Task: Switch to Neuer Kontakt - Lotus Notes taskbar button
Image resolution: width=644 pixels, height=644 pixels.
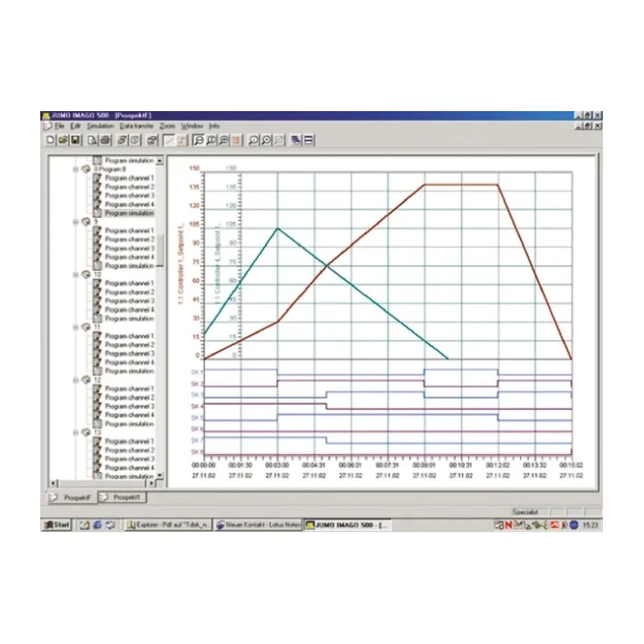Action: pos(258,525)
